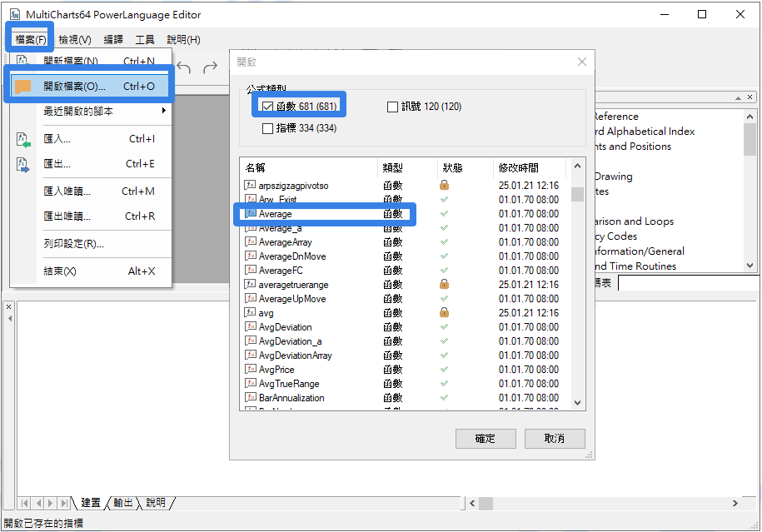The image size is (762, 532).
Task: Click the orange Open File icon
Action: (x=22, y=87)
